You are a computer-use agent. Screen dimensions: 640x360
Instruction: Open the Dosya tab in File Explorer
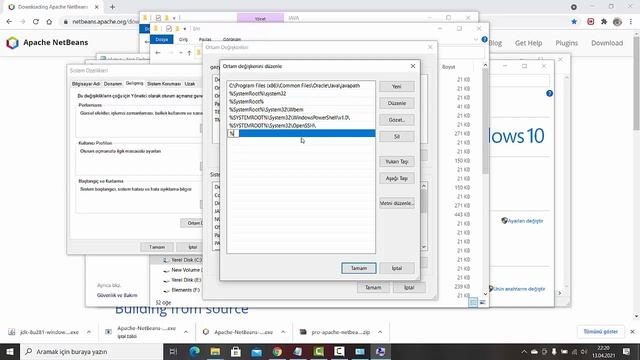pyautogui.click(x=162, y=40)
